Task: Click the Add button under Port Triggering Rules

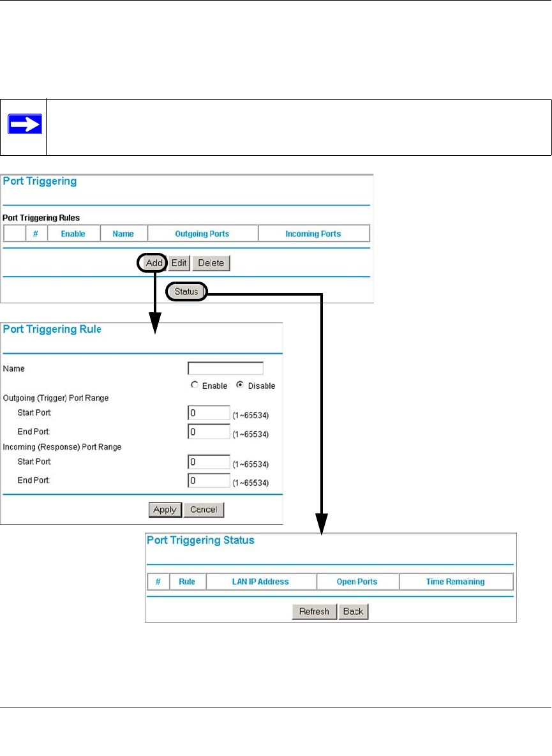Action: point(154,263)
